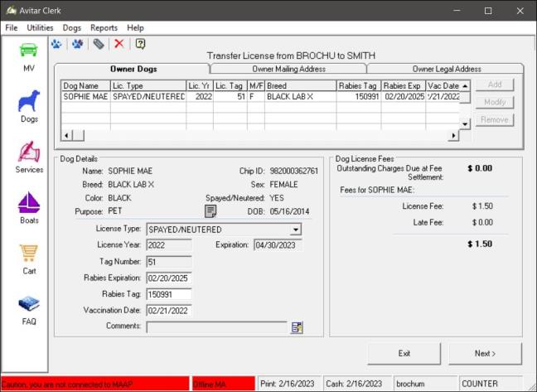Viewport: 537px width, 392px height.
Task: Select the Dogs module icon in sidebar
Action: tap(29, 102)
